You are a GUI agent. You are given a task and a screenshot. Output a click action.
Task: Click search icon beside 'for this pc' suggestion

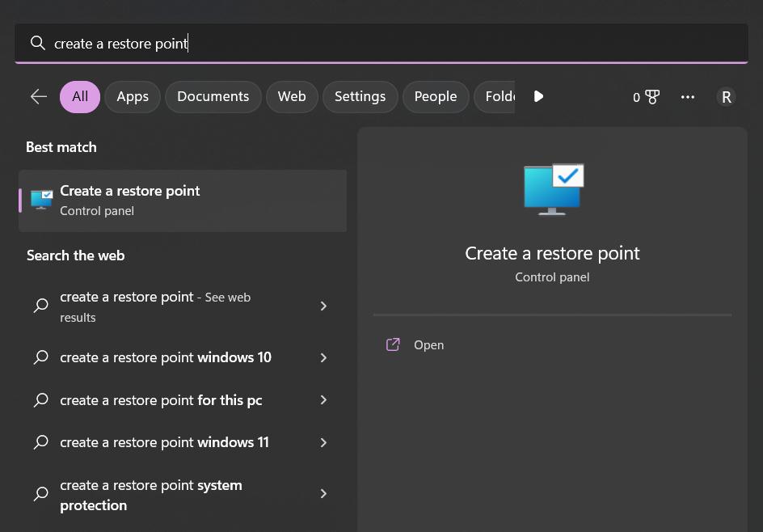click(x=41, y=400)
